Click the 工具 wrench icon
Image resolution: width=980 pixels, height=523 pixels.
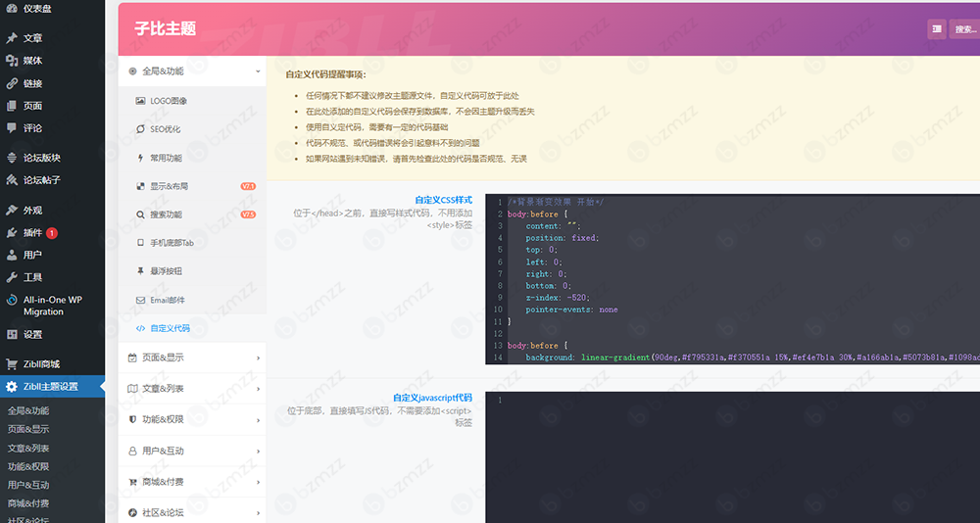tap(11, 277)
